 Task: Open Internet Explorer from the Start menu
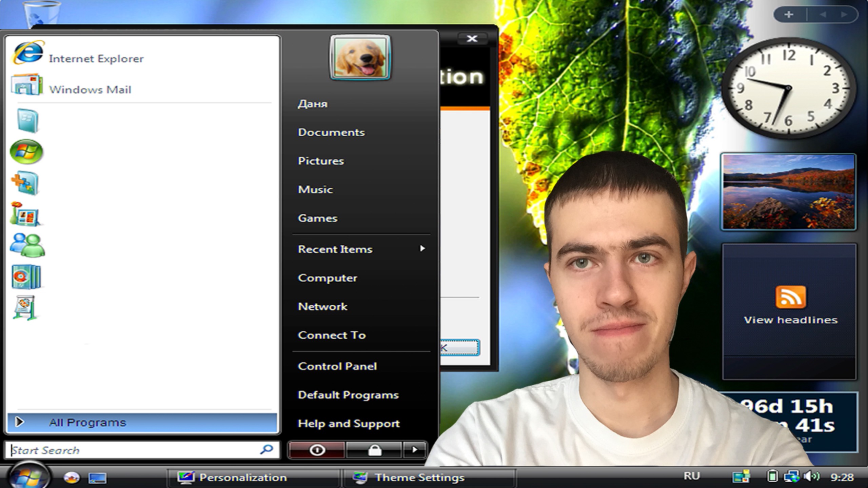pyautogui.click(x=78, y=53)
